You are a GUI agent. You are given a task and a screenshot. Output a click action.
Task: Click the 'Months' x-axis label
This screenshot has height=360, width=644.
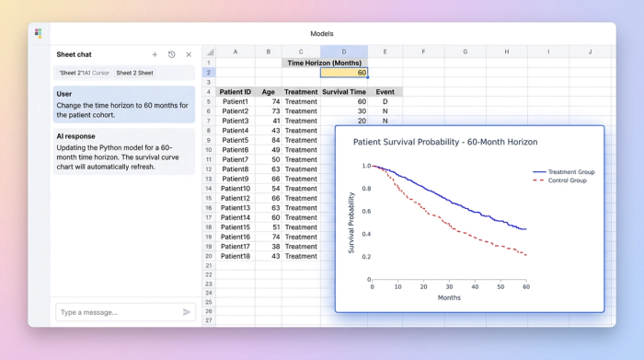(x=449, y=297)
